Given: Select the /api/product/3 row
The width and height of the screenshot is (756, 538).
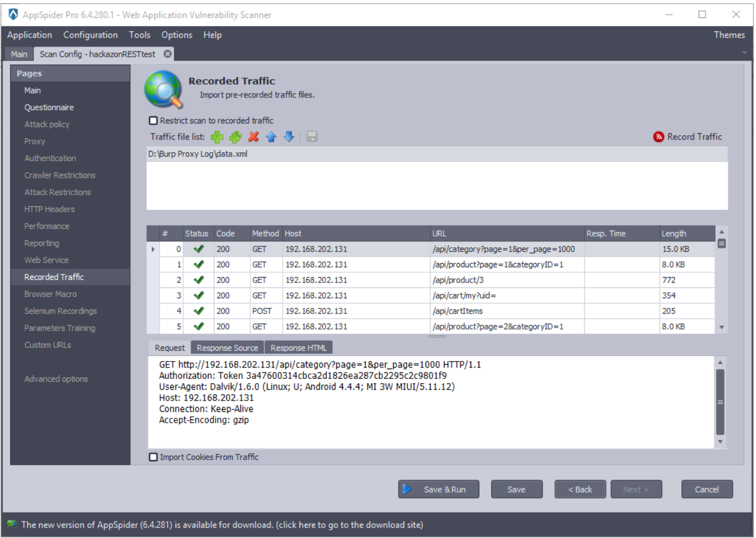Looking at the screenshot, I should [x=431, y=280].
